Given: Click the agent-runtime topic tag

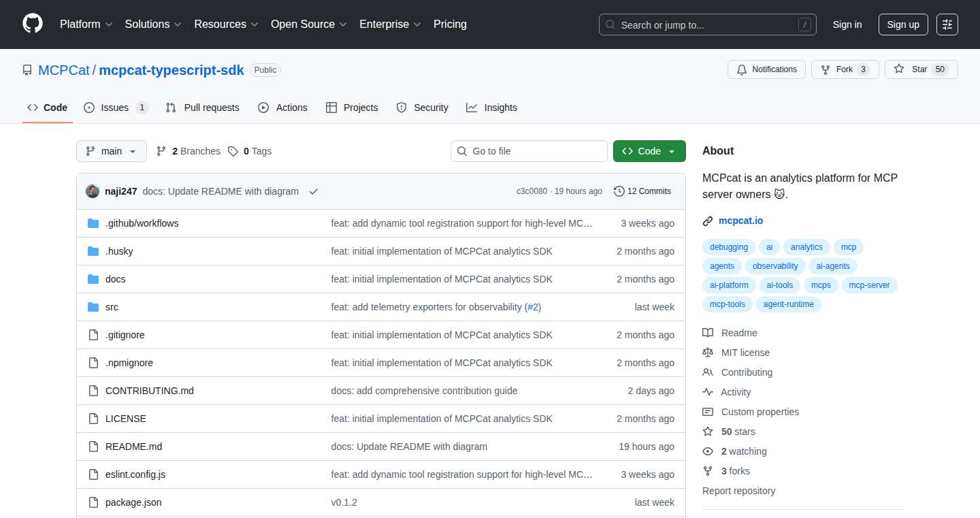Looking at the screenshot, I should click(x=789, y=304).
